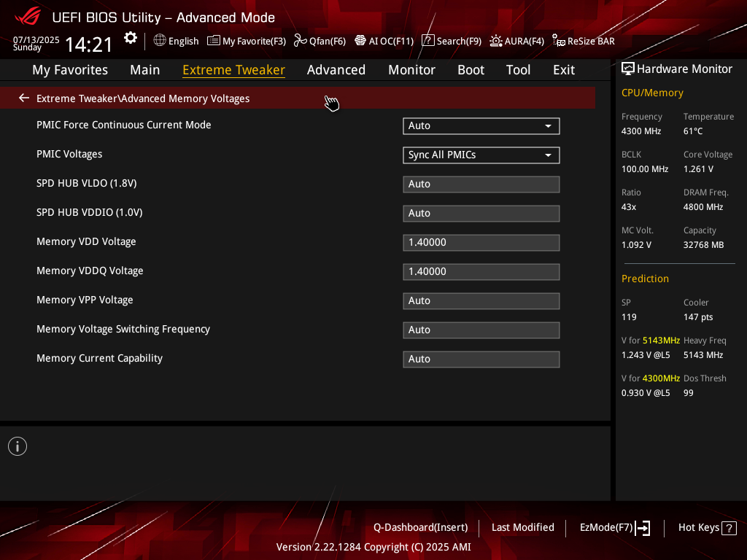
Task: Click the Dos Thresh 99 value
Action: [x=688, y=393]
